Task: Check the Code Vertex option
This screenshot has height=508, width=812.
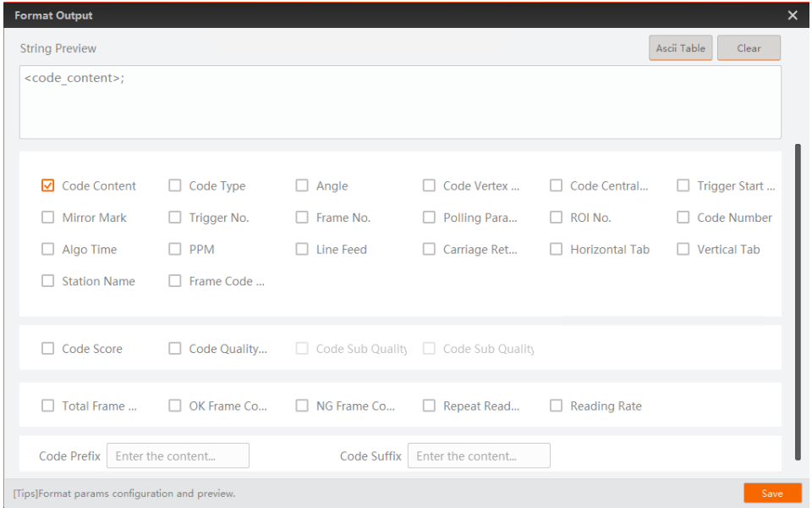Action: 429,185
